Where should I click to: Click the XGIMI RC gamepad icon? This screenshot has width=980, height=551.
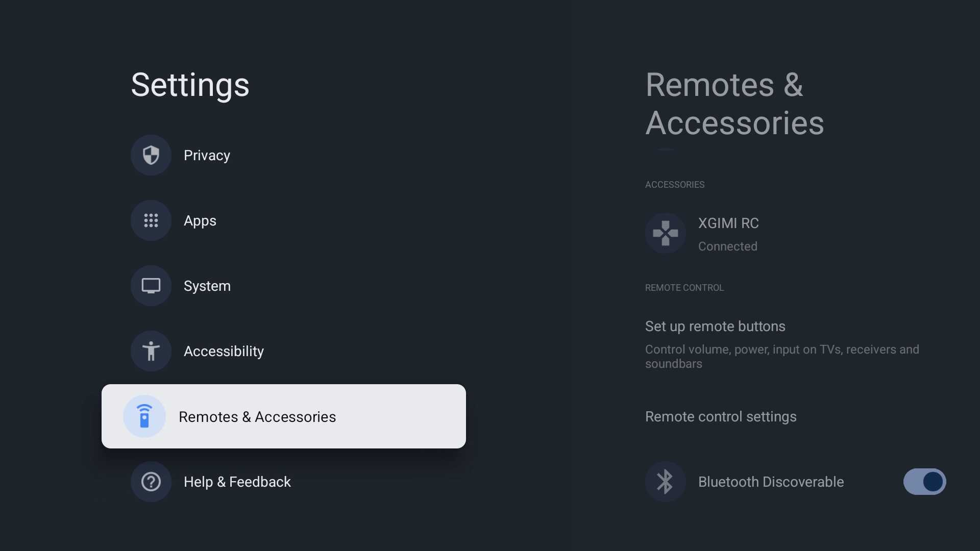click(666, 233)
